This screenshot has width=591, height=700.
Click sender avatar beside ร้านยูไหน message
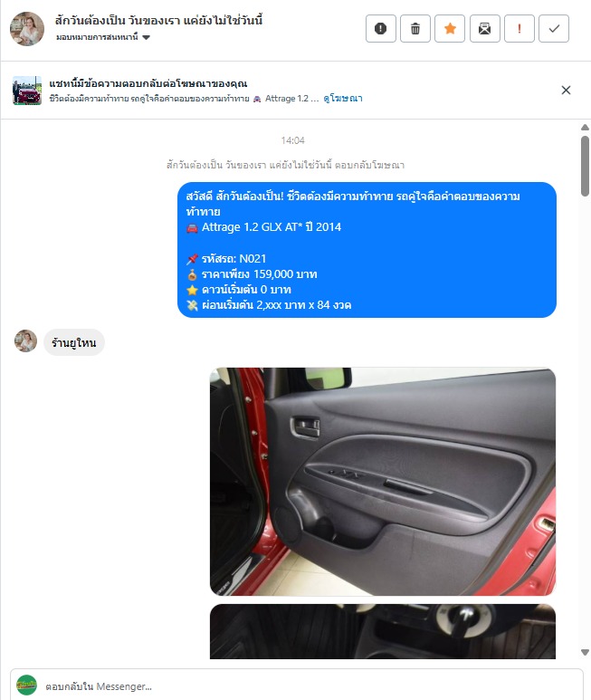[x=26, y=341]
